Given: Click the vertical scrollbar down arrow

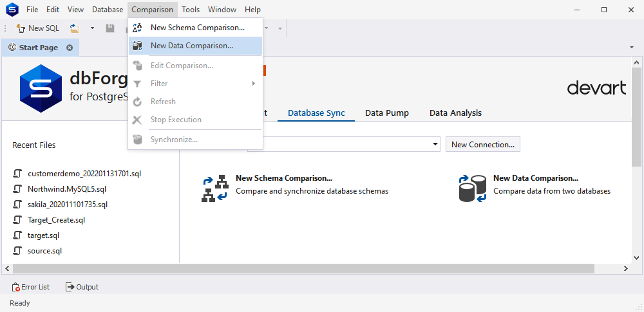Looking at the screenshot, I should (636, 258).
